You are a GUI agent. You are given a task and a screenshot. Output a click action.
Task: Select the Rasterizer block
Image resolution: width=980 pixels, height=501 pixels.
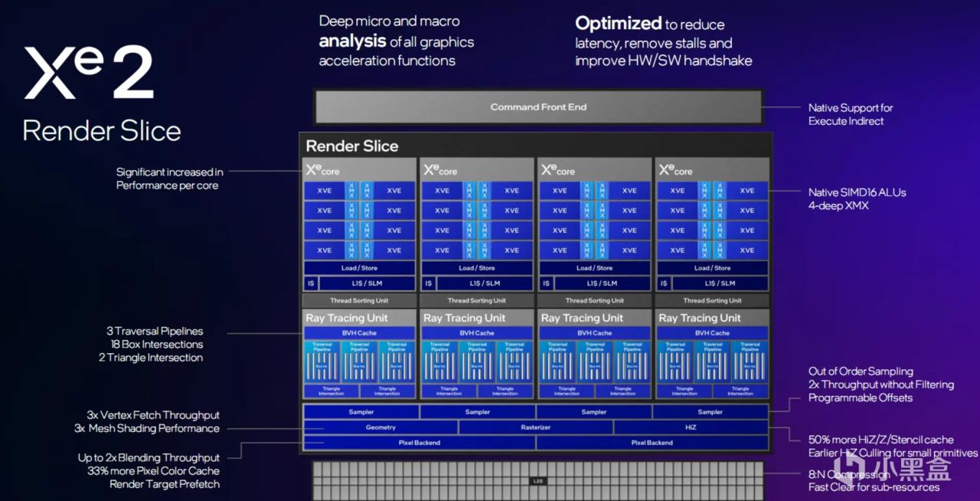(x=535, y=427)
